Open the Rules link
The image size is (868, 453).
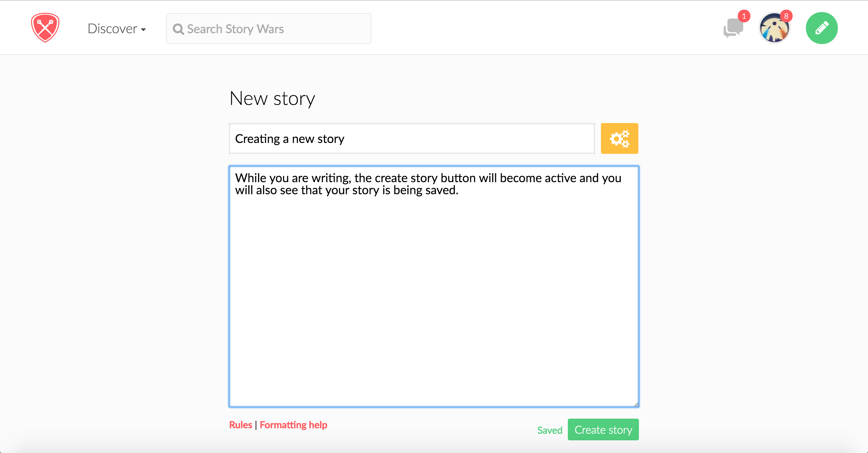(x=240, y=425)
